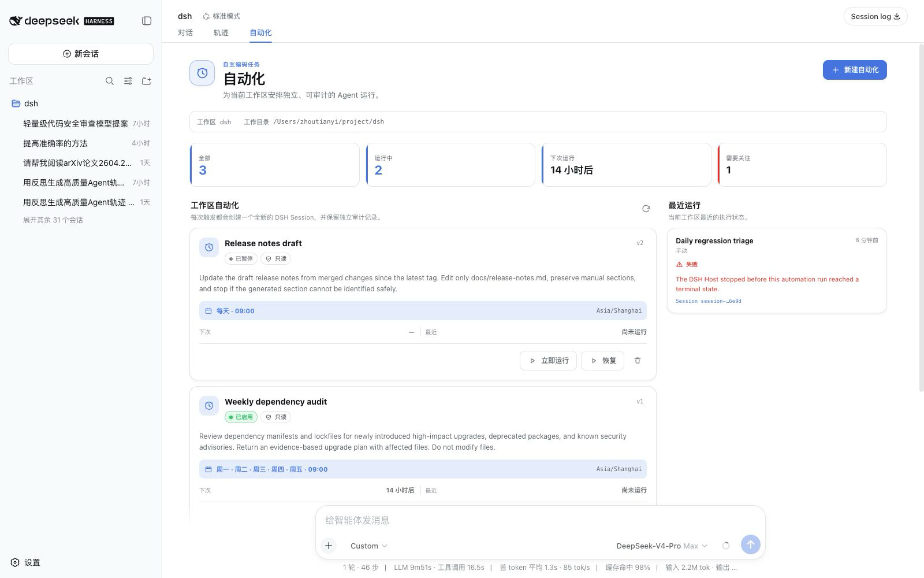Add a new workspace folder icon
924x578 pixels.
click(147, 81)
